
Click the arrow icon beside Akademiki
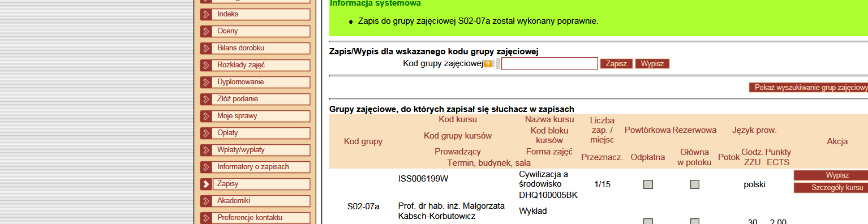click(x=206, y=201)
